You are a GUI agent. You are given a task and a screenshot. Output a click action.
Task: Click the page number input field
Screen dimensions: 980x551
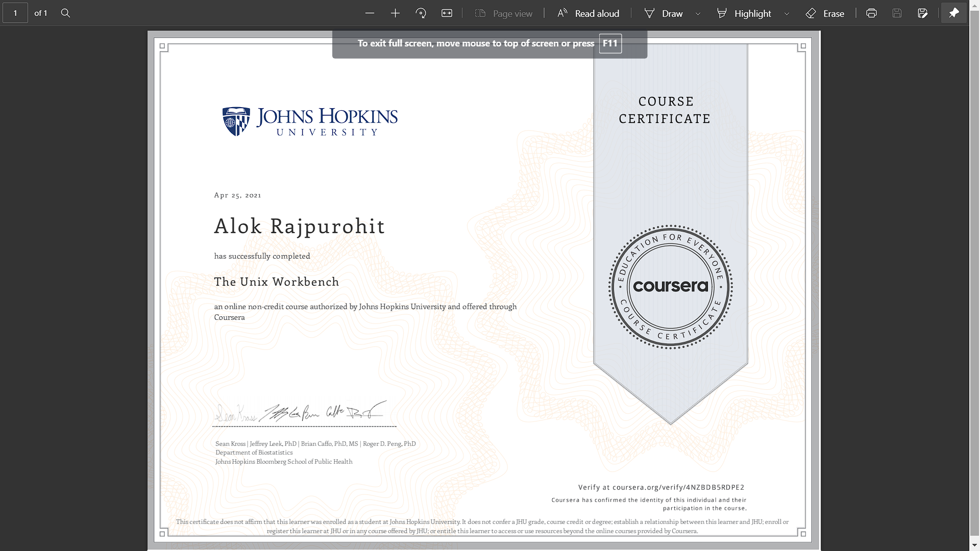tap(15, 13)
